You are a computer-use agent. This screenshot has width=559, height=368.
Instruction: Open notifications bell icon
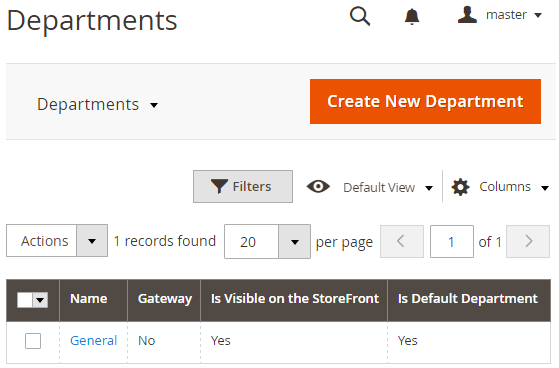coord(412,16)
